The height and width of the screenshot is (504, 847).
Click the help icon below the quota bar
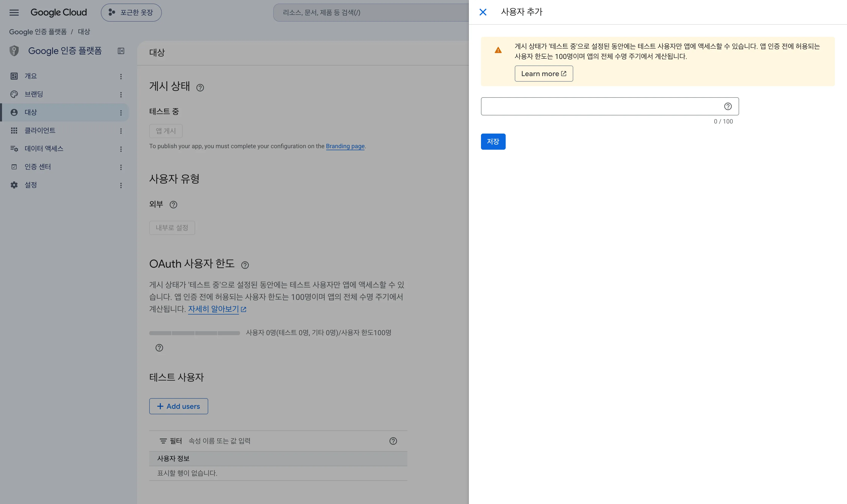(x=159, y=348)
